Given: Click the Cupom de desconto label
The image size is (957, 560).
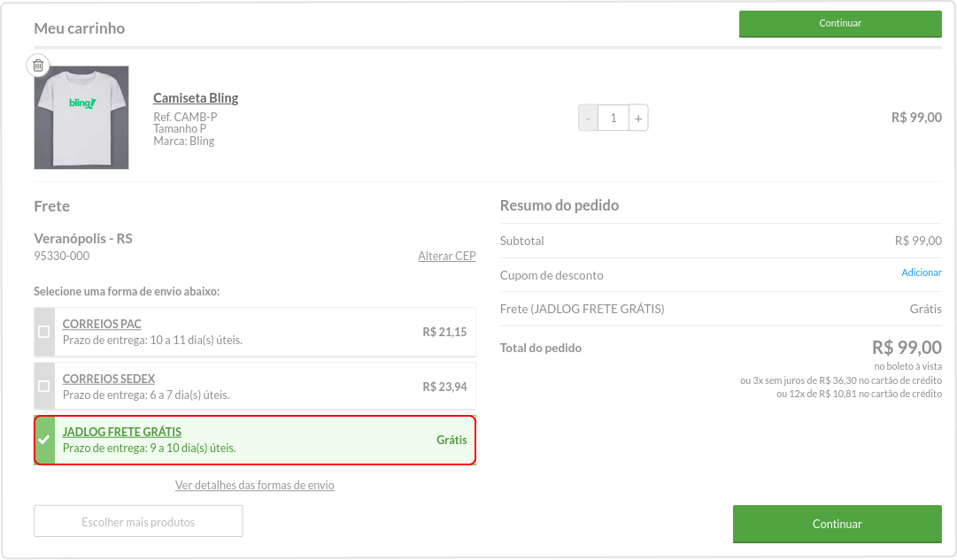Looking at the screenshot, I should point(552,275).
